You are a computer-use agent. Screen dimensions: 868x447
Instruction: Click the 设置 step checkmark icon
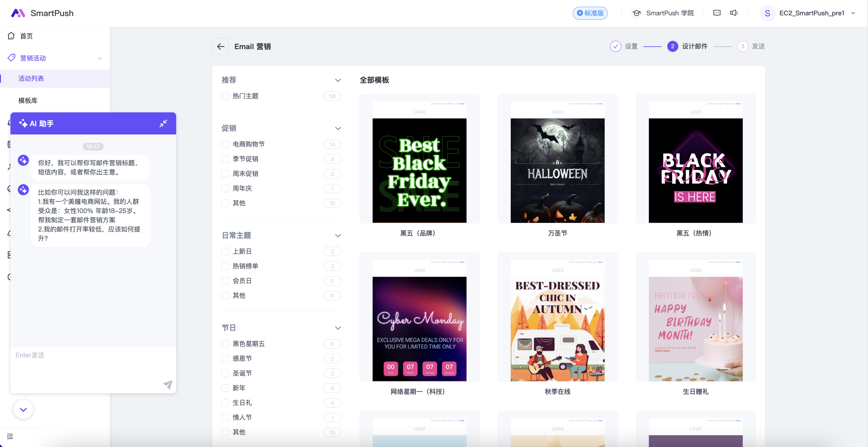(x=615, y=46)
